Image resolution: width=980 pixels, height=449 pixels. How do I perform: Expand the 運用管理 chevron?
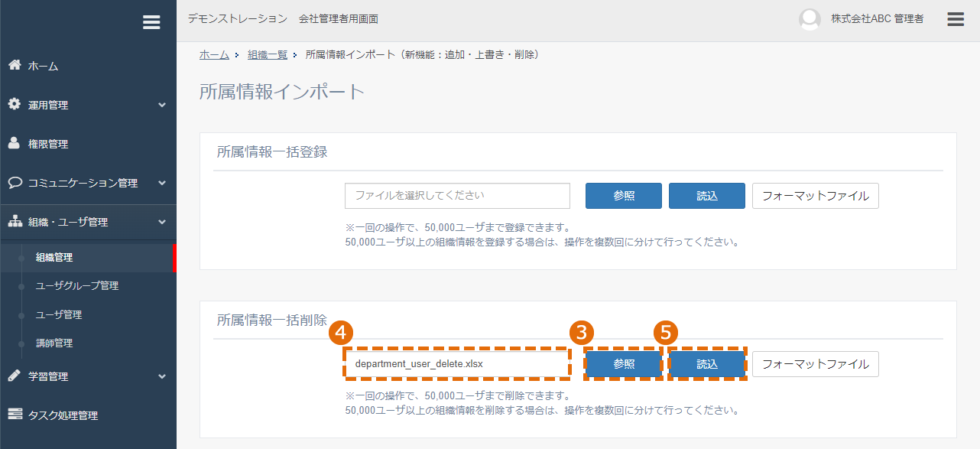(x=162, y=105)
